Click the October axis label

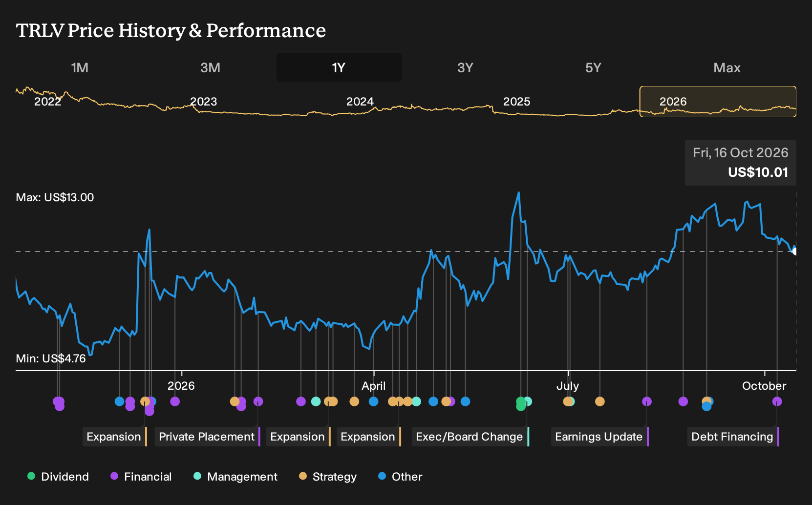coord(764,386)
